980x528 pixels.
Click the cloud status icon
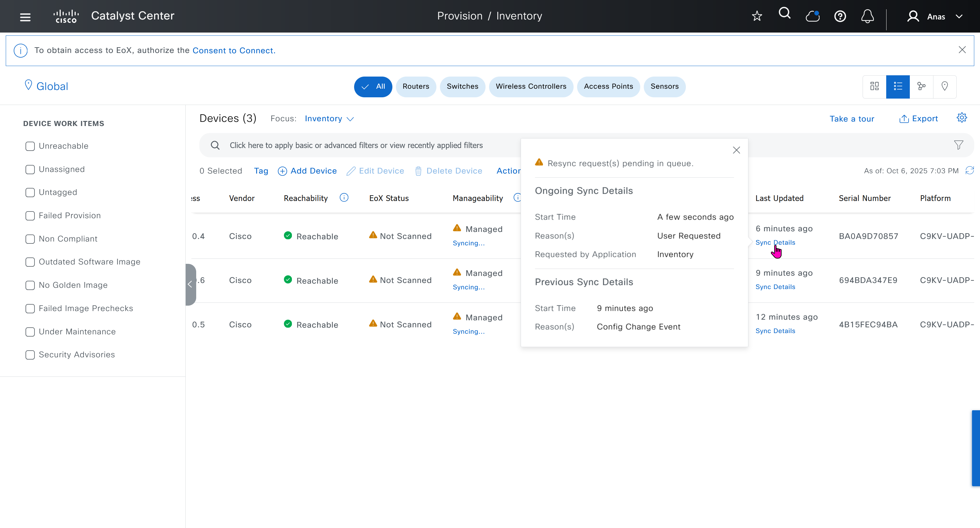tap(812, 16)
